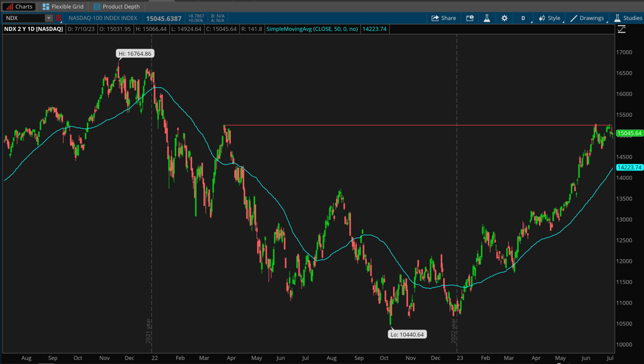The width and height of the screenshot is (644, 364).
Task: Toggle the price axis scale icon
Action: (x=621, y=29)
